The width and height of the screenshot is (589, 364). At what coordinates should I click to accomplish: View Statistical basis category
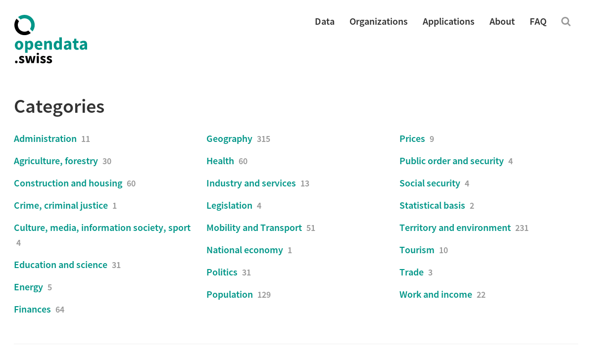tap(432, 206)
